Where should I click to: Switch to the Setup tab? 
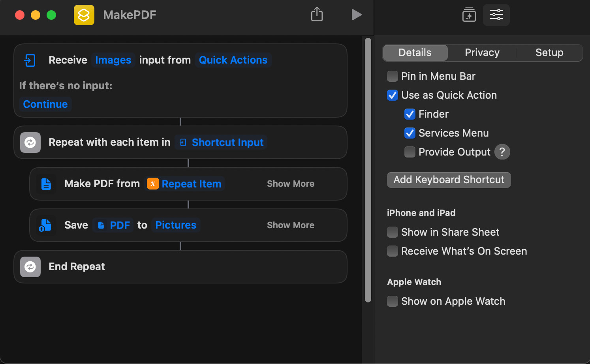coord(549,53)
